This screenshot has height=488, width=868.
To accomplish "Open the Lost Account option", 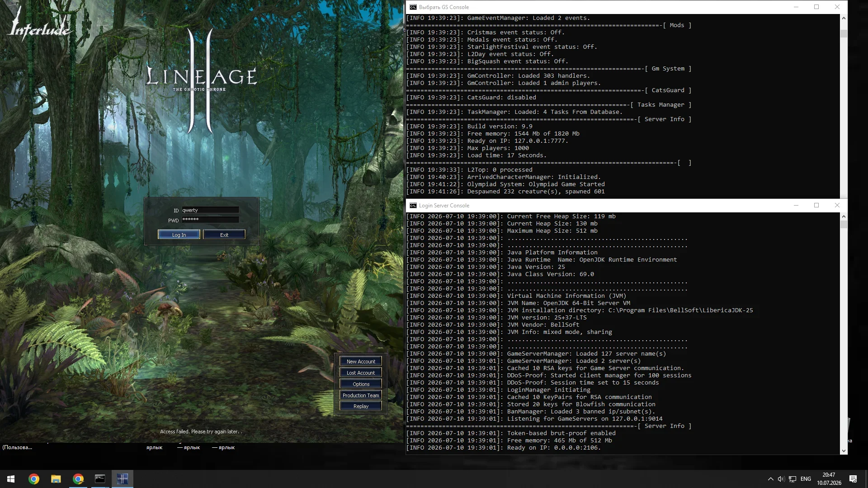I will click(x=361, y=373).
